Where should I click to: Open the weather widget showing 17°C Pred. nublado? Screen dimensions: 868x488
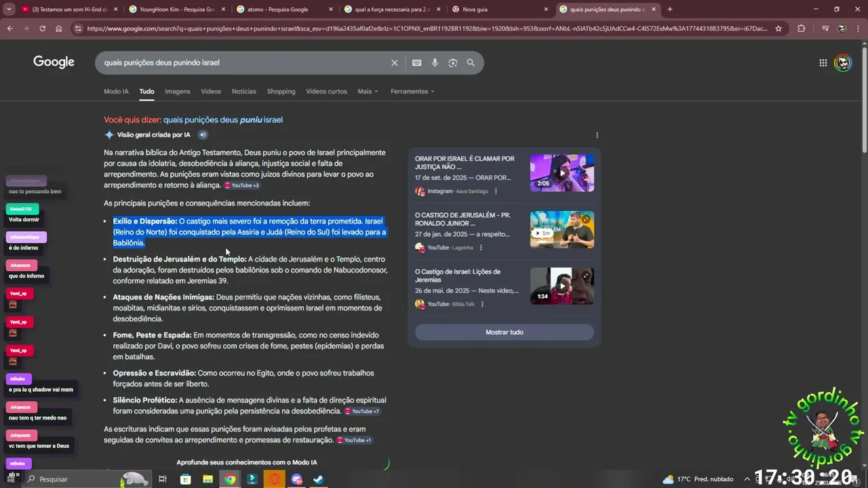[x=698, y=479]
